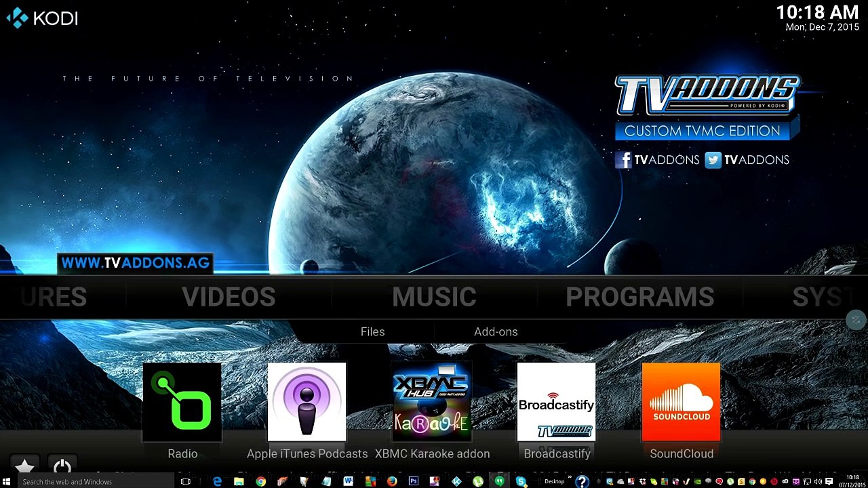Screen dimensions: 868x488
Task: Click the XBMC Karaoke addon label
Action: 432,453
